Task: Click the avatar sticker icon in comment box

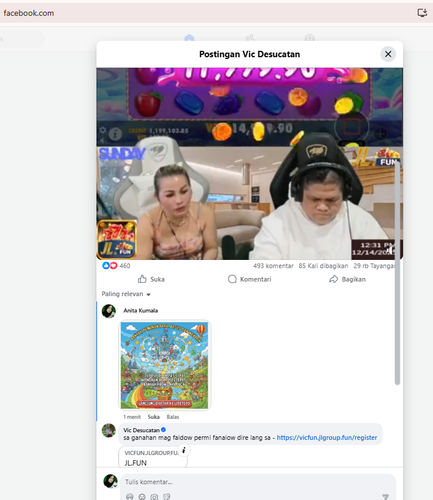Action: click(130, 497)
